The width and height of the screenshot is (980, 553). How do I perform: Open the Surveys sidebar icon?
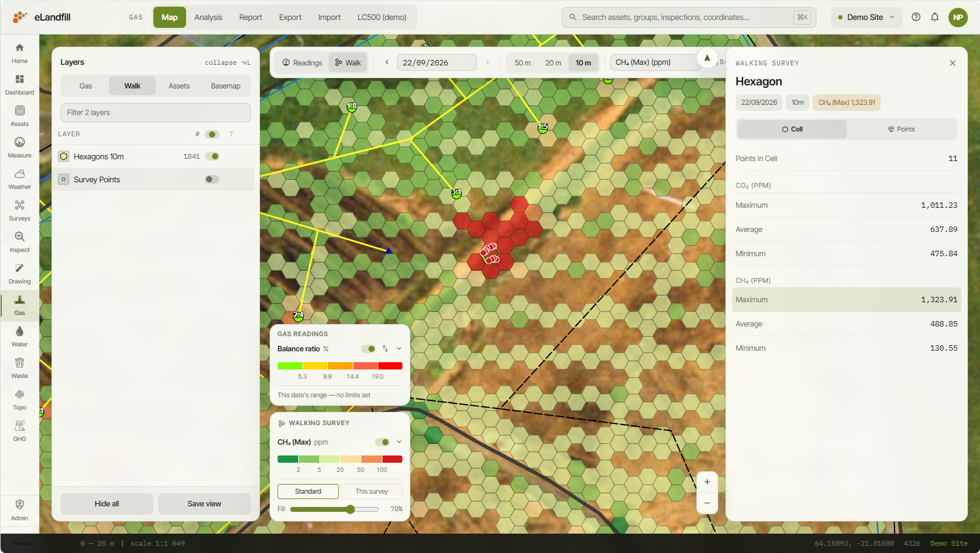[x=19, y=211]
